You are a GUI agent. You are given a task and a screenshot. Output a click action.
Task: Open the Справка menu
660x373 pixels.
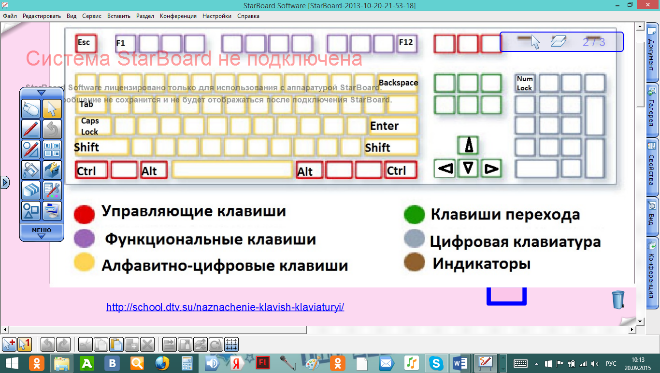(248, 16)
